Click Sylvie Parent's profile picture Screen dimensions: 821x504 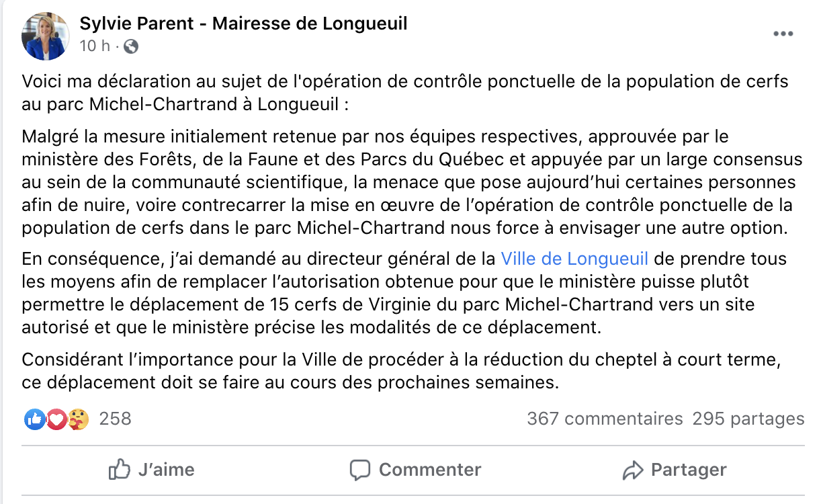[x=46, y=36]
